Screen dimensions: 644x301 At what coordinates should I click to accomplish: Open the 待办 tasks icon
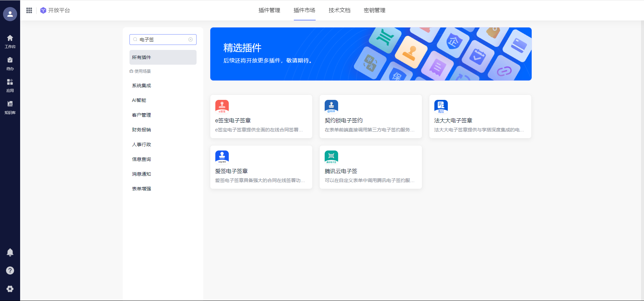pyautogui.click(x=10, y=63)
